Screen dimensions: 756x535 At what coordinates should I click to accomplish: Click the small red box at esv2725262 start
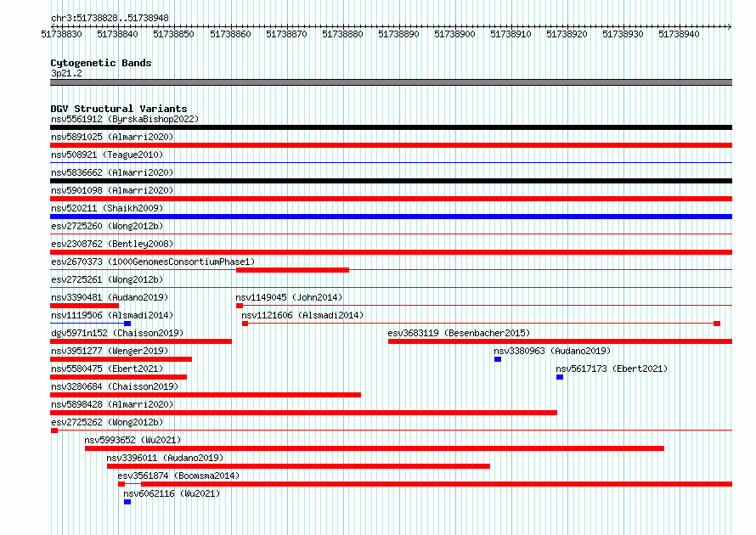pos(54,431)
